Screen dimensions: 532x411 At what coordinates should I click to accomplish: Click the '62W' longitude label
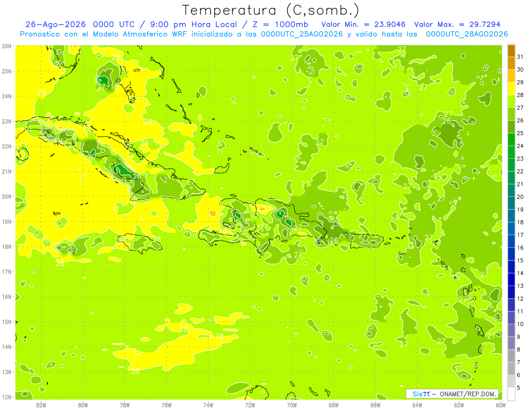coord(459,405)
